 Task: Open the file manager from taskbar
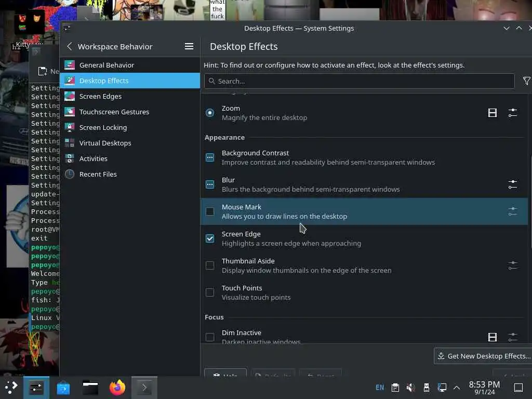[x=90, y=388]
